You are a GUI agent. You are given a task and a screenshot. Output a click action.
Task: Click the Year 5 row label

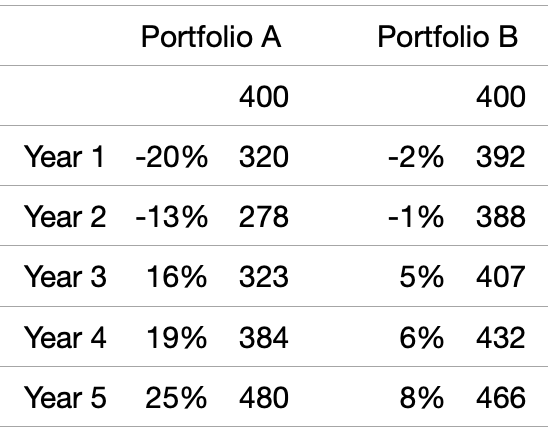(65, 397)
